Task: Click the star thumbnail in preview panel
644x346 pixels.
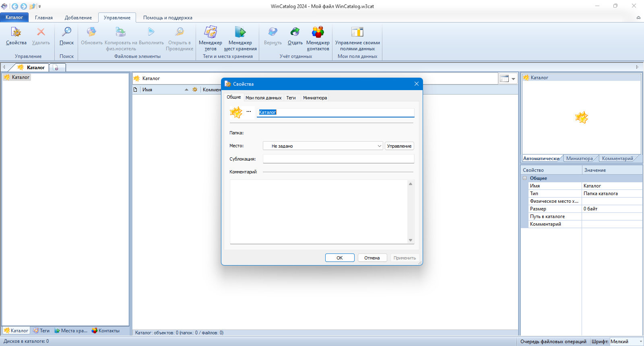Action: tap(582, 118)
